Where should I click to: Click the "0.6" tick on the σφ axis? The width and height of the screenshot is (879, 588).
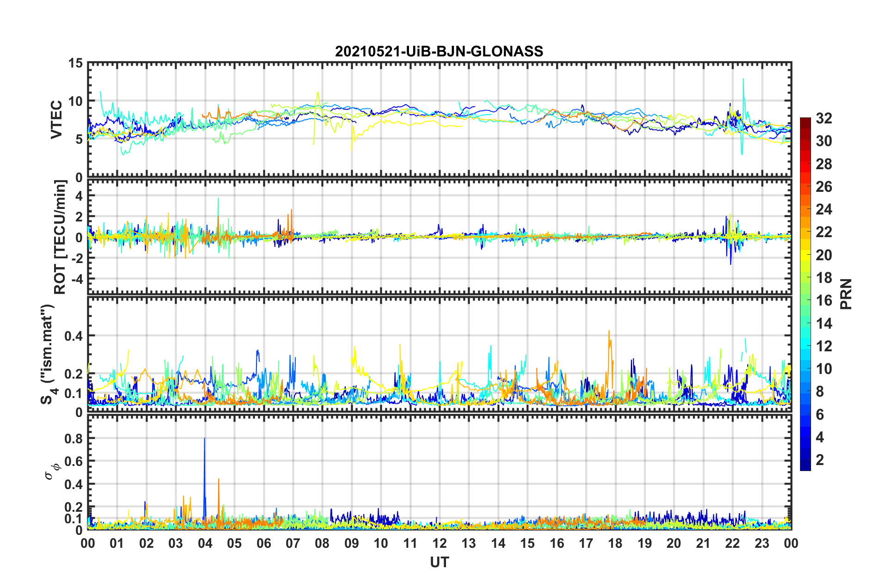pos(74,461)
